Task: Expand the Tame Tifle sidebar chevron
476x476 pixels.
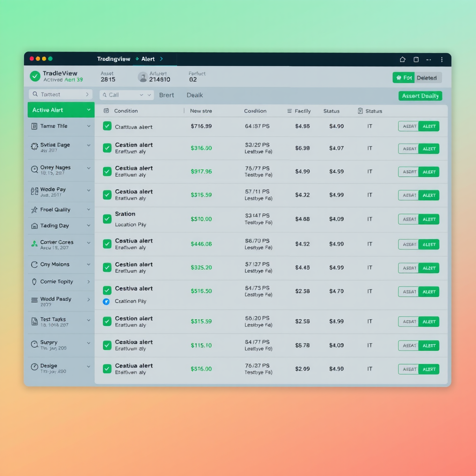Action: point(88,126)
